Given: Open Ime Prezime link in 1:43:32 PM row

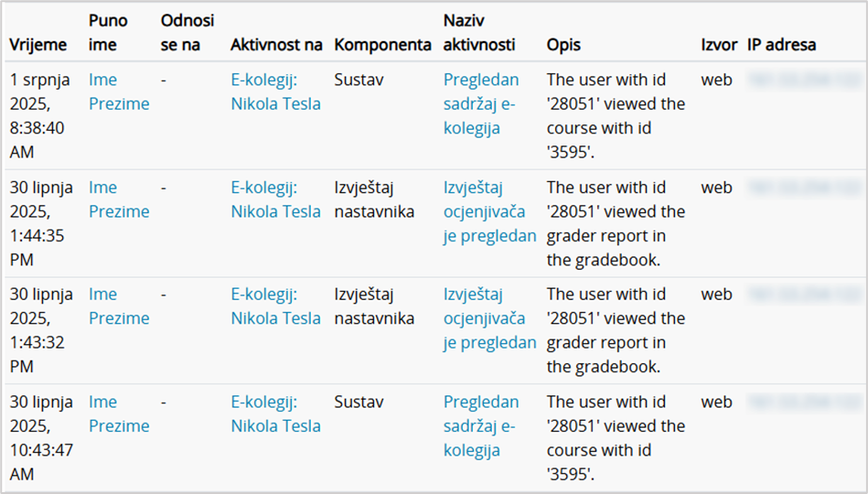Looking at the screenshot, I should [118, 306].
